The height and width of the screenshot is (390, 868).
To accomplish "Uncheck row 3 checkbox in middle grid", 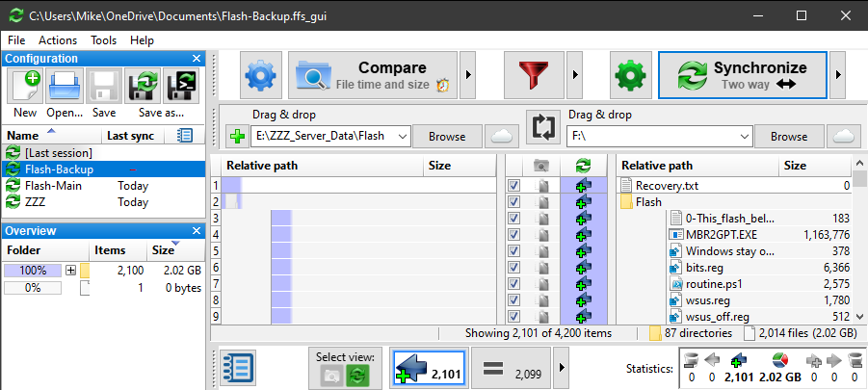I will [x=513, y=218].
